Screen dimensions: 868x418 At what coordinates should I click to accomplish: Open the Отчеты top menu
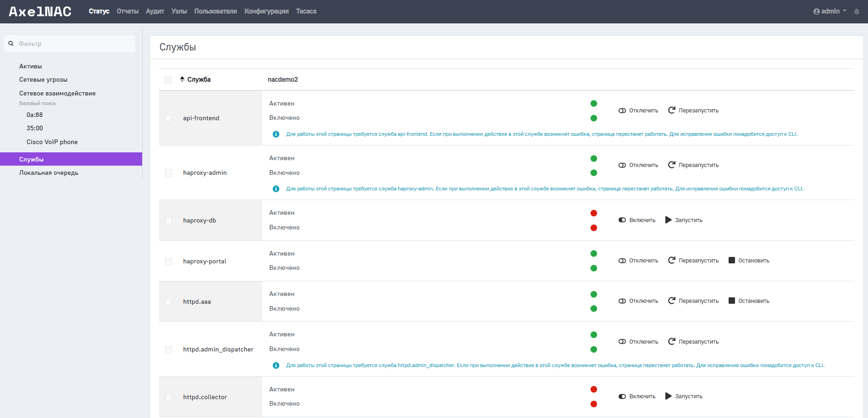point(127,11)
